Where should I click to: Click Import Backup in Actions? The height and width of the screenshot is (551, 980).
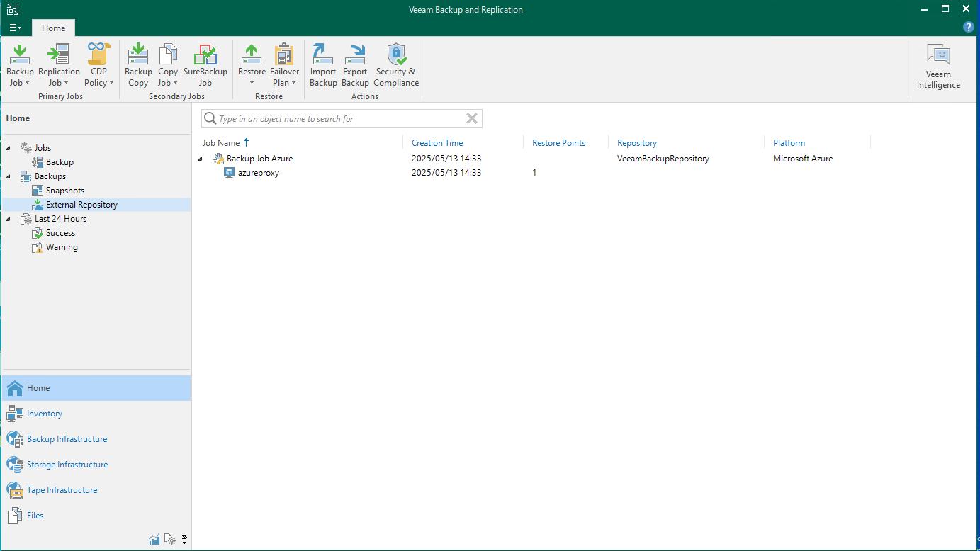(x=323, y=64)
